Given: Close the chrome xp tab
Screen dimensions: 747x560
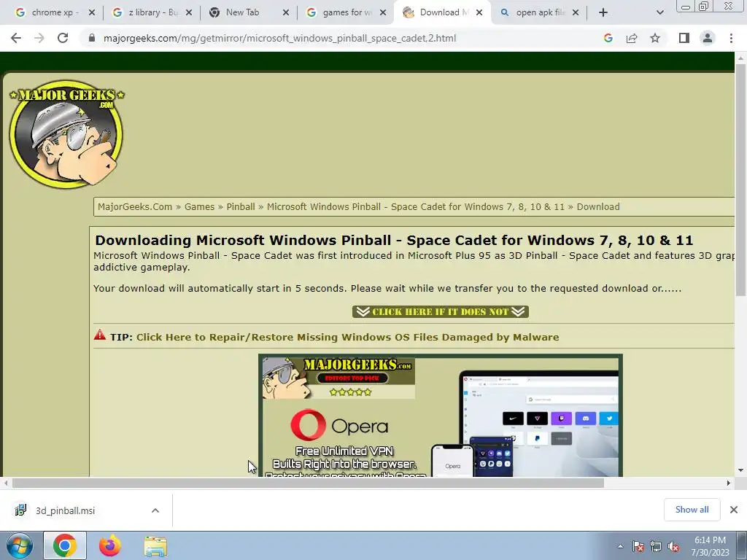Looking at the screenshot, I should pos(92,13).
